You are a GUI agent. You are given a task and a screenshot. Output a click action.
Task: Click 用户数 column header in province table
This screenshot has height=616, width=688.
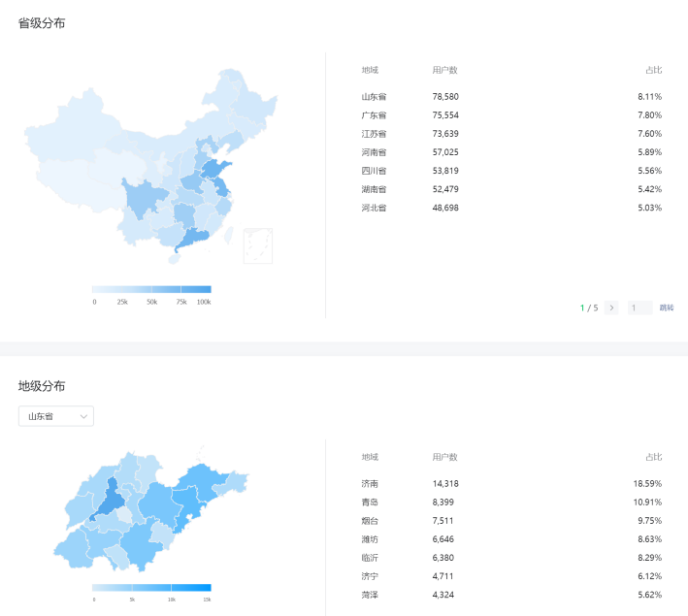[x=444, y=70]
